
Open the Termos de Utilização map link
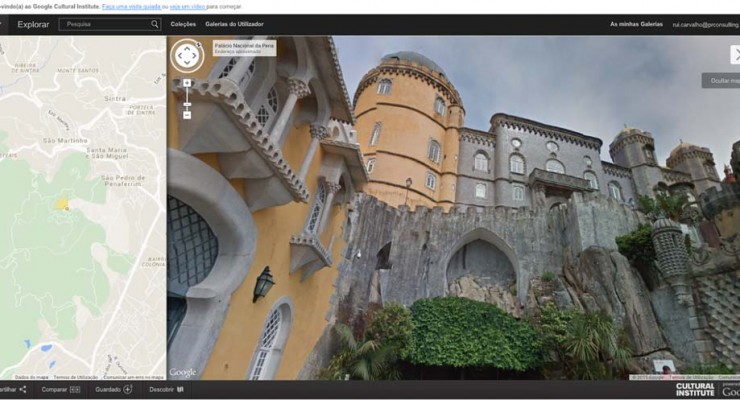(x=76, y=377)
